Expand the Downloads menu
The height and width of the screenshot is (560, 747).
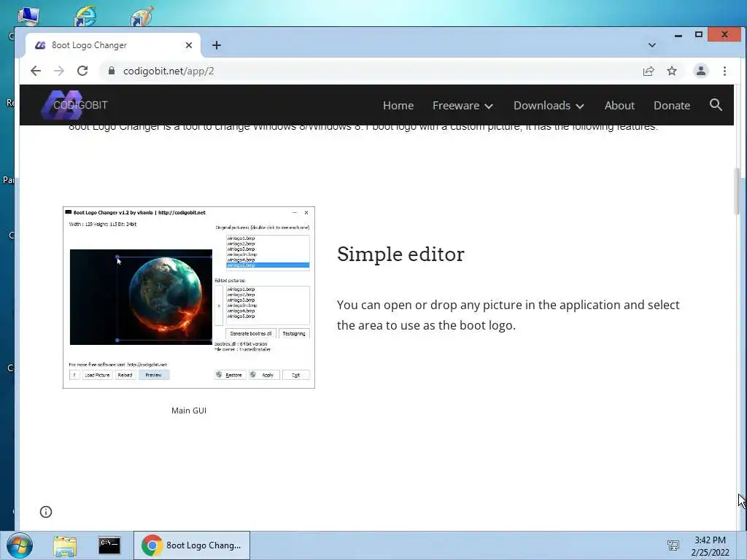pyautogui.click(x=549, y=105)
